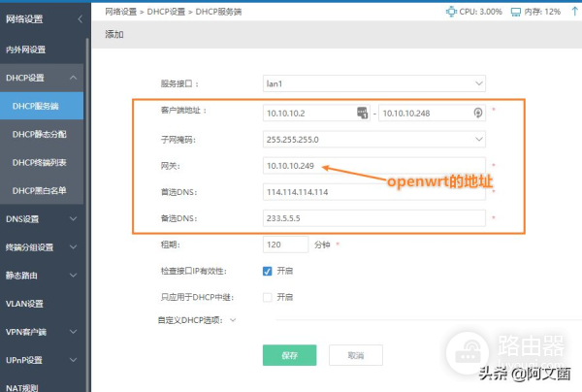Open the 子网掩码 255.255.255.0 dropdown
Viewport: 582px width, 392px height.
(x=374, y=139)
